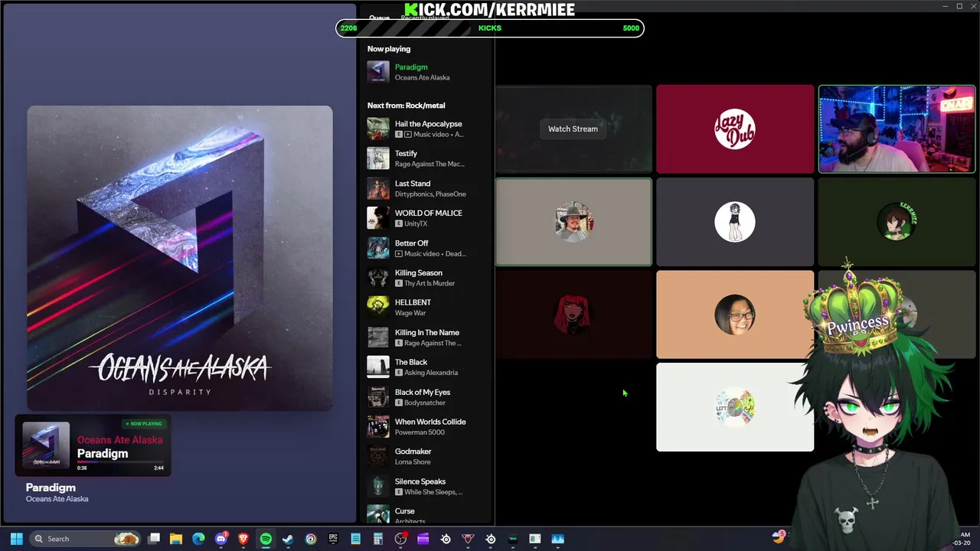This screenshot has height=551, width=980.
Task: Click the green waveform taskbar icon
Action: [513, 539]
